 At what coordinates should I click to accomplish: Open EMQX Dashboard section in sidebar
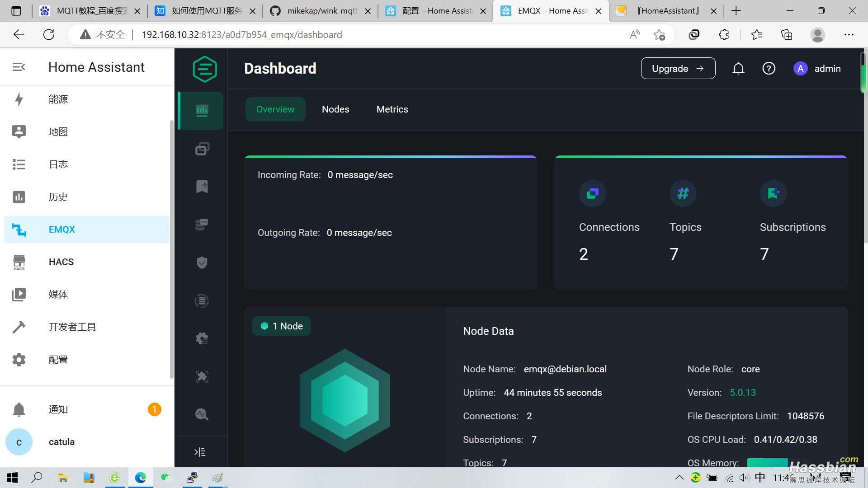(x=202, y=110)
